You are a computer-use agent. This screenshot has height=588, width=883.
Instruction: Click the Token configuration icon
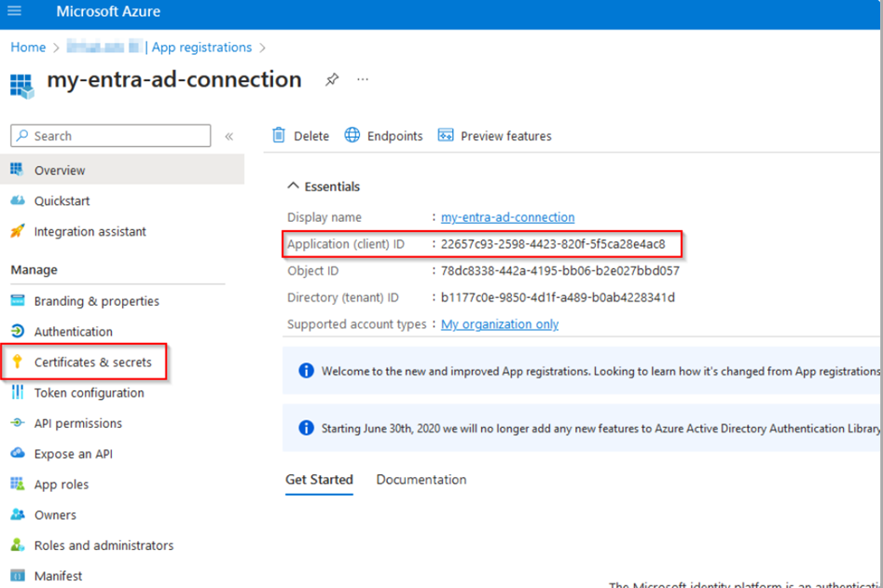pyautogui.click(x=18, y=391)
